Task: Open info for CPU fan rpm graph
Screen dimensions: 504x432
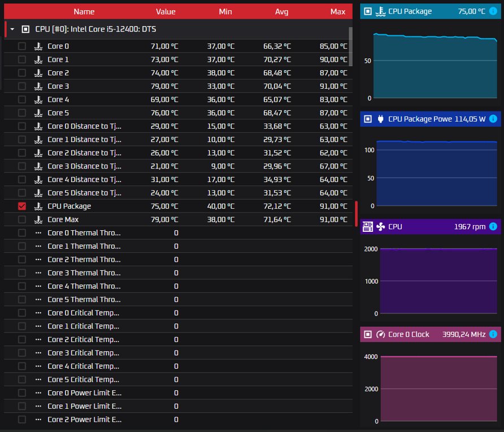Action: [x=493, y=227]
